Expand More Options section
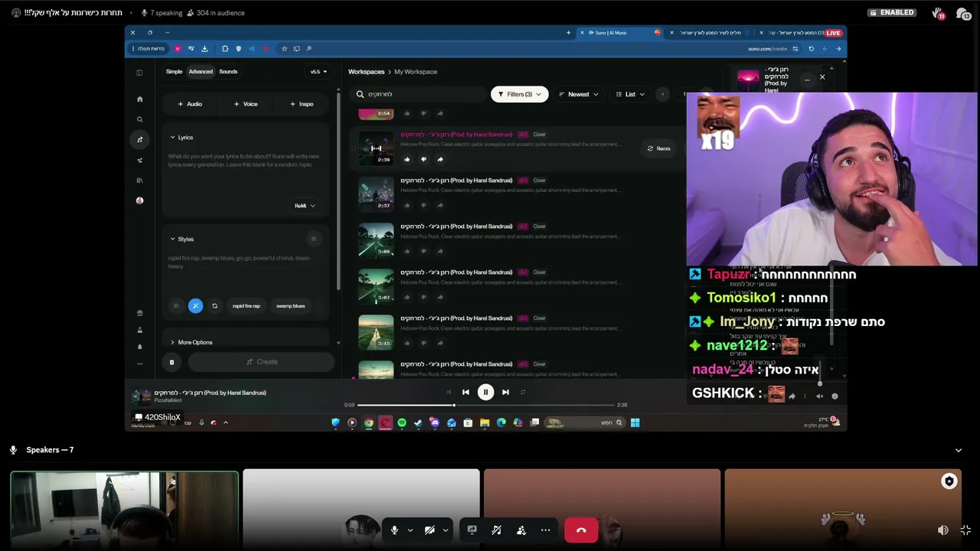The height and width of the screenshot is (551, 980). [191, 342]
